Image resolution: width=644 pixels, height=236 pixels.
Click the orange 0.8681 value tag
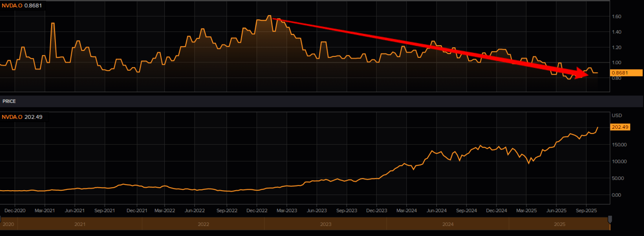click(625, 73)
